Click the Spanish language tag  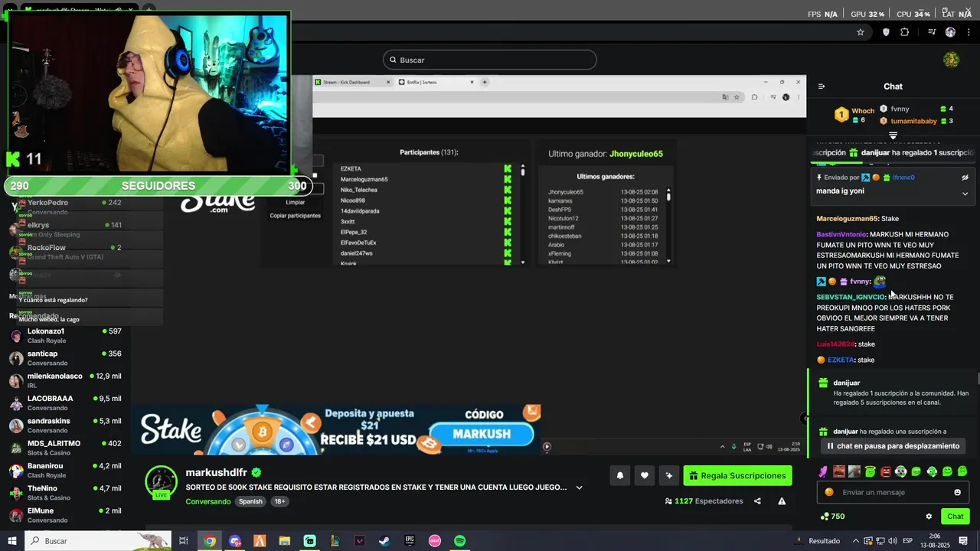(x=250, y=501)
